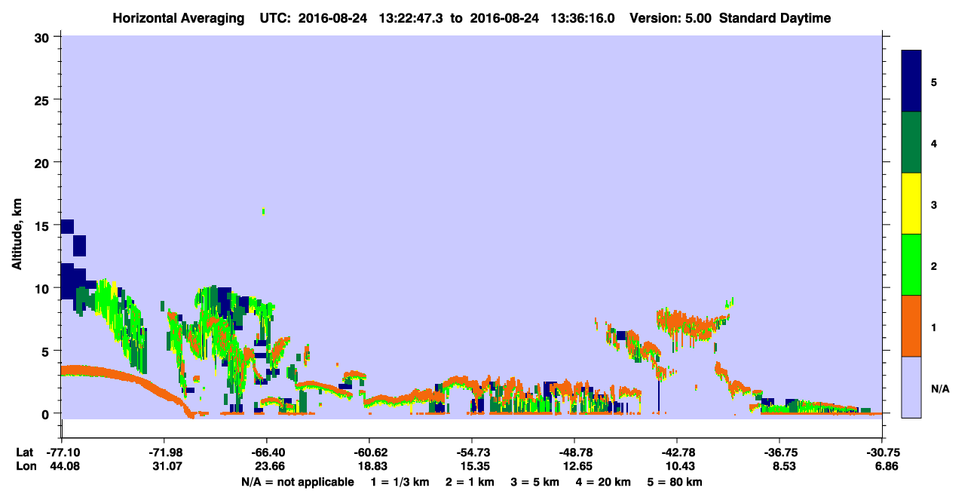Select latitude value -71.98
Image resolution: width=980 pixels, height=503 pixels.
(164, 452)
